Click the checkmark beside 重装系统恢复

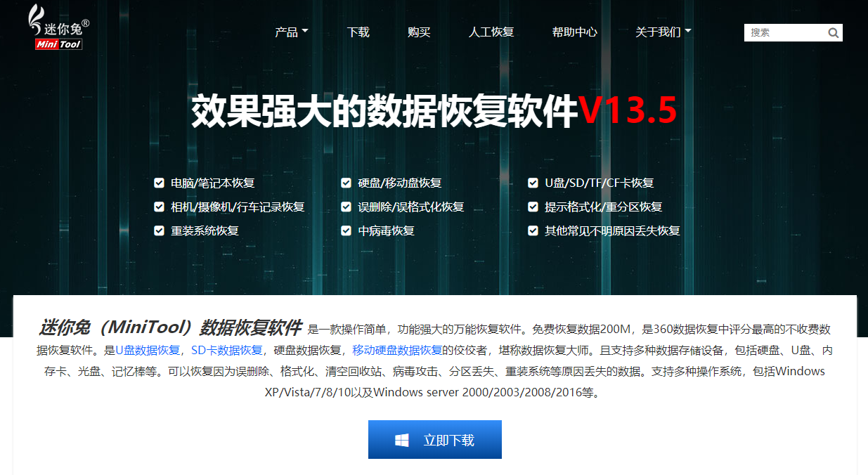coord(159,231)
